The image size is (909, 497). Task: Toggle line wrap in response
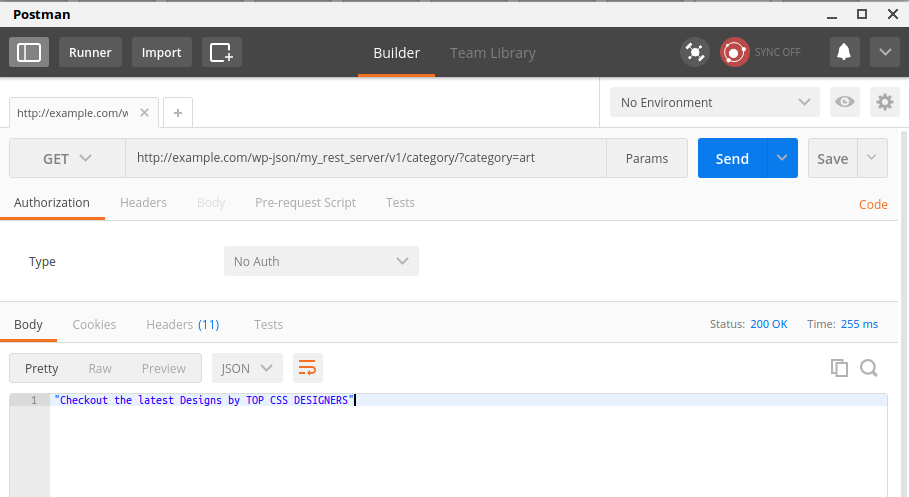(308, 368)
